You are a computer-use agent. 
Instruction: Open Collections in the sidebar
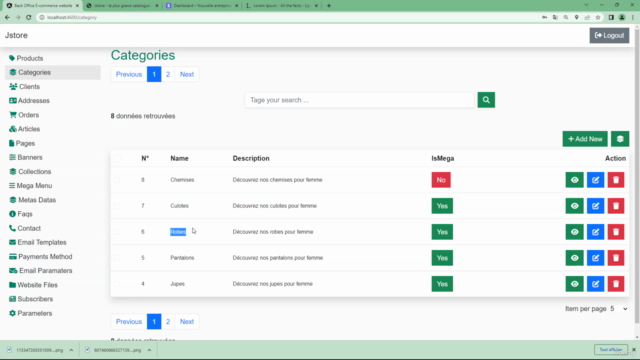[x=30, y=172]
